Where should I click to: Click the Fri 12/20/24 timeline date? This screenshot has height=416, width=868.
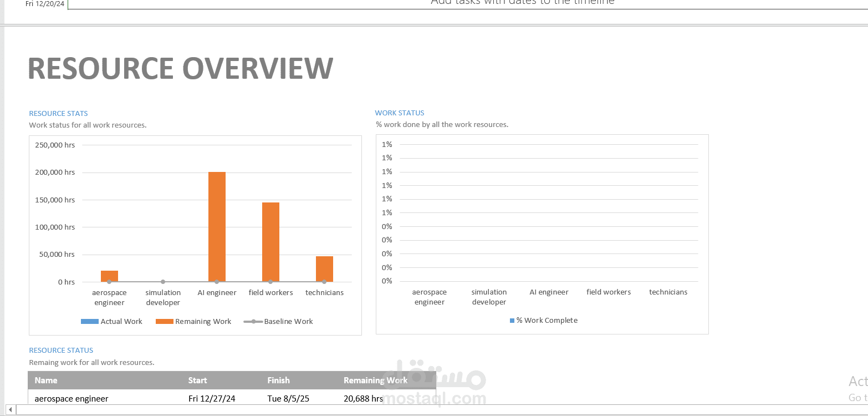pyautogui.click(x=45, y=4)
